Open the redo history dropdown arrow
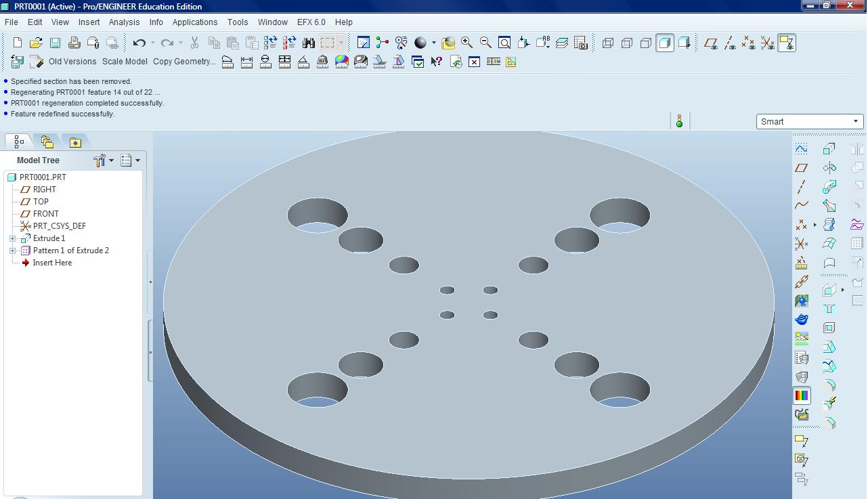This screenshot has height=499, width=868. pos(180,43)
